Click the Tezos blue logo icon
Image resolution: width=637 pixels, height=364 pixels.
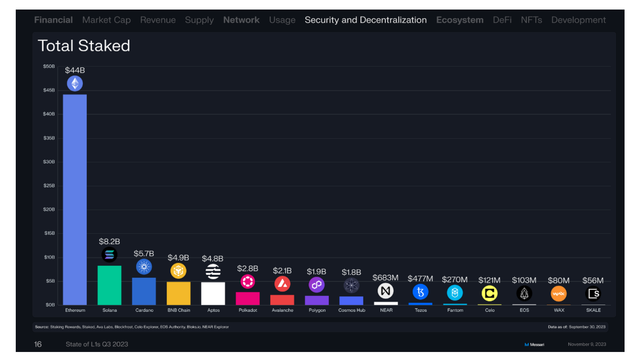point(421,292)
